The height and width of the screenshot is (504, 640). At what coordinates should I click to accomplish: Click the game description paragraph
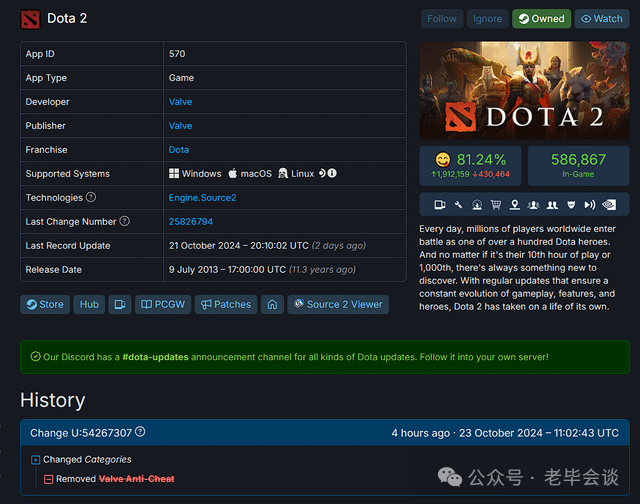(518, 268)
